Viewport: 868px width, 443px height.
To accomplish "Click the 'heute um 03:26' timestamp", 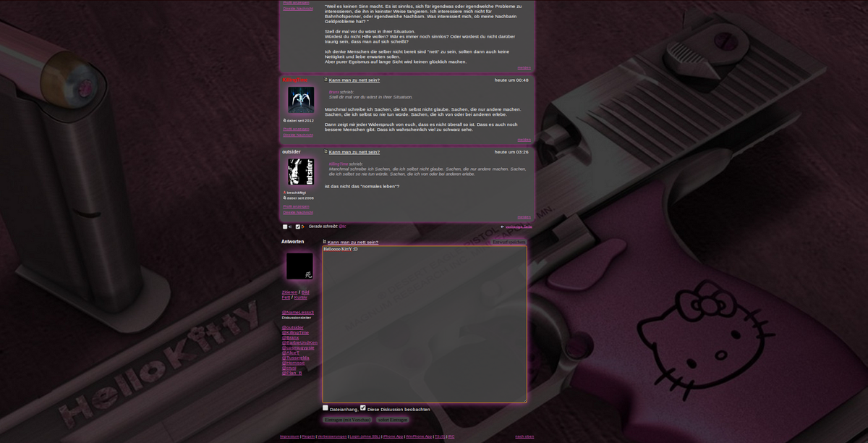I will tap(511, 152).
